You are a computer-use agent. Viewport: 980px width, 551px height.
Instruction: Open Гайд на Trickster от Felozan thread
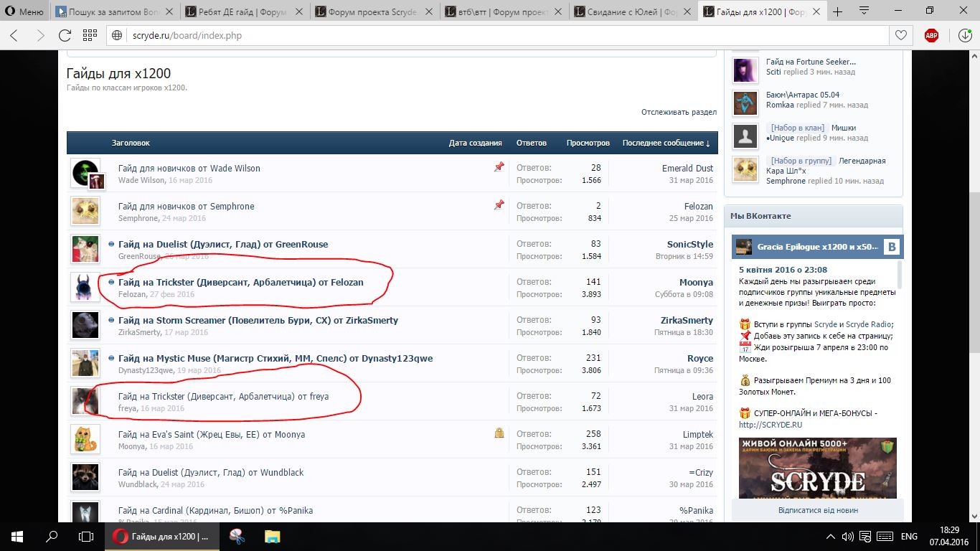(240, 283)
